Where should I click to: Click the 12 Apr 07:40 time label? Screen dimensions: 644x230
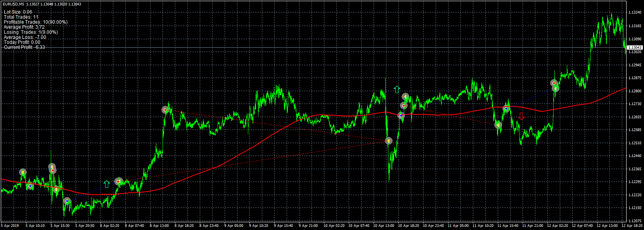click(582, 226)
